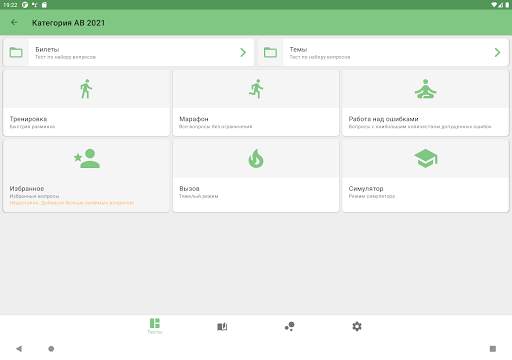Tap the Android home circle button
Screen dimensions: 512x360
(x=51, y=349)
